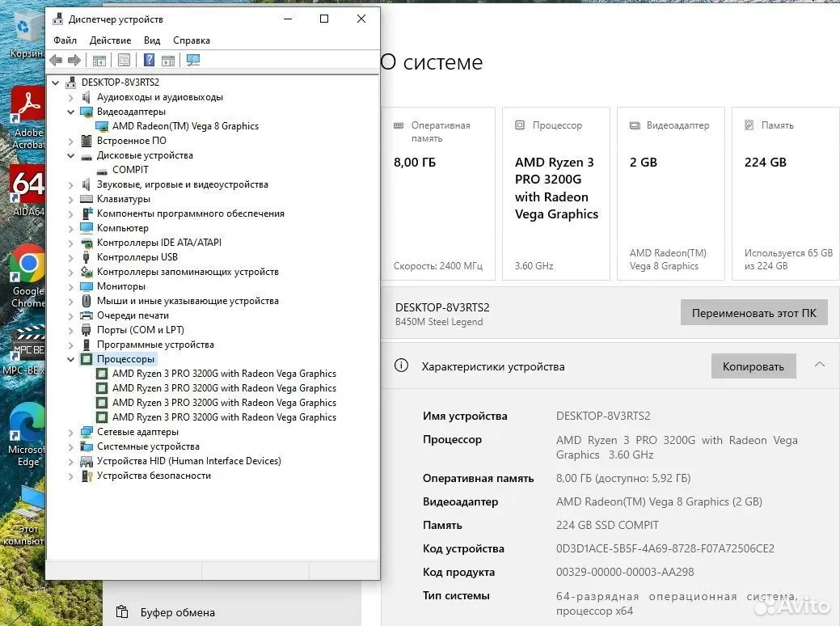Click the Процессоры category icon
The height and width of the screenshot is (626, 840).
point(87,359)
